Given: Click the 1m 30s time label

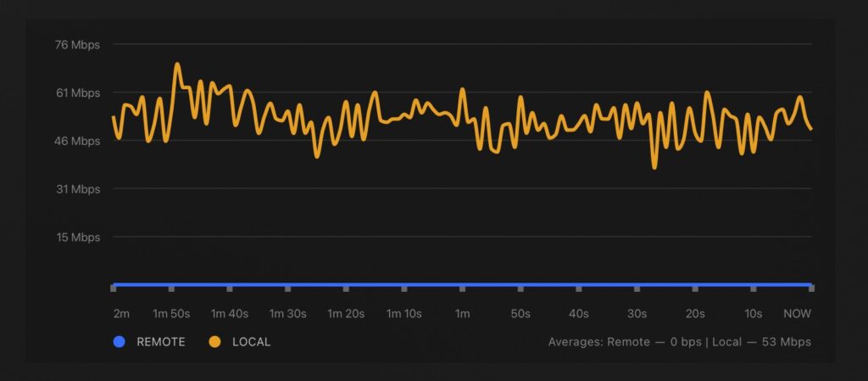Looking at the screenshot, I should tap(288, 313).
